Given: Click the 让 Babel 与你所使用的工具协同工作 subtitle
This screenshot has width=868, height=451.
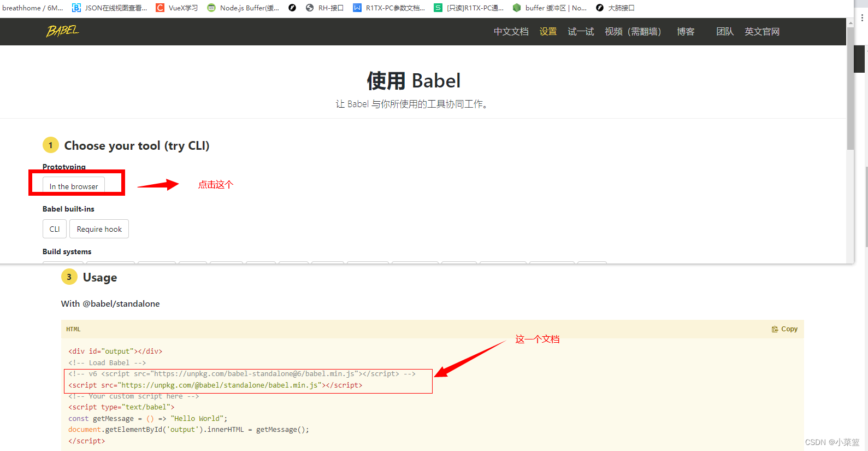Looking at the screenshot, I should click(x=412, y=104).
